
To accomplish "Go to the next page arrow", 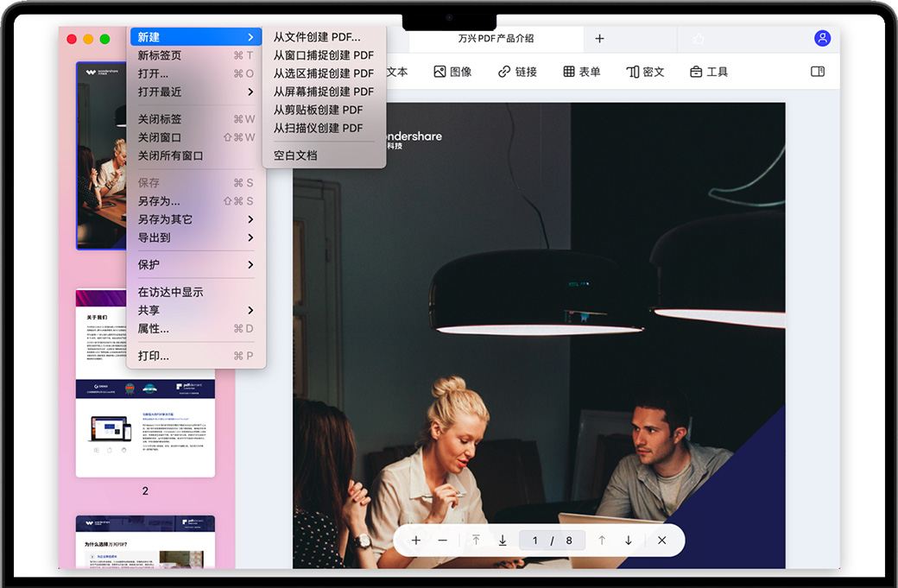I will [x=629, y=541].
